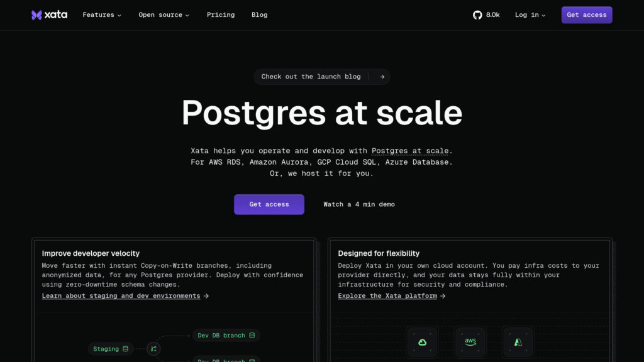The width and height of the screenshot is (644, 362).
Task: Click the Xata butterfly logo
Action: click(37, 15)
